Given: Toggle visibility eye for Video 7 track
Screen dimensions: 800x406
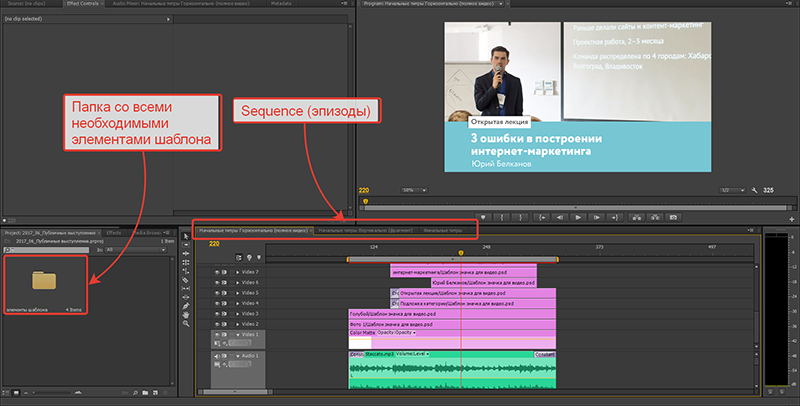Looking at the screenshot, I should (218, 271).
